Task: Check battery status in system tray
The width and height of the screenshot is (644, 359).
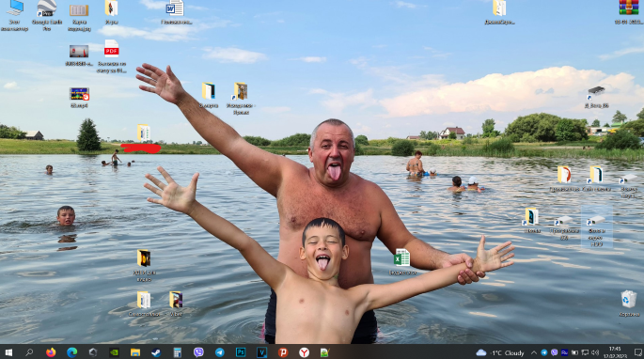Action: (x=575, y=352)
